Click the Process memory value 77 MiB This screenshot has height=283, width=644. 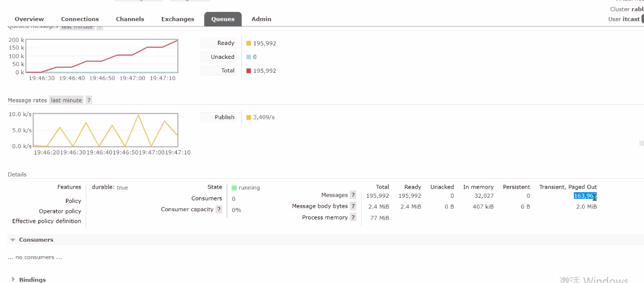379,218
